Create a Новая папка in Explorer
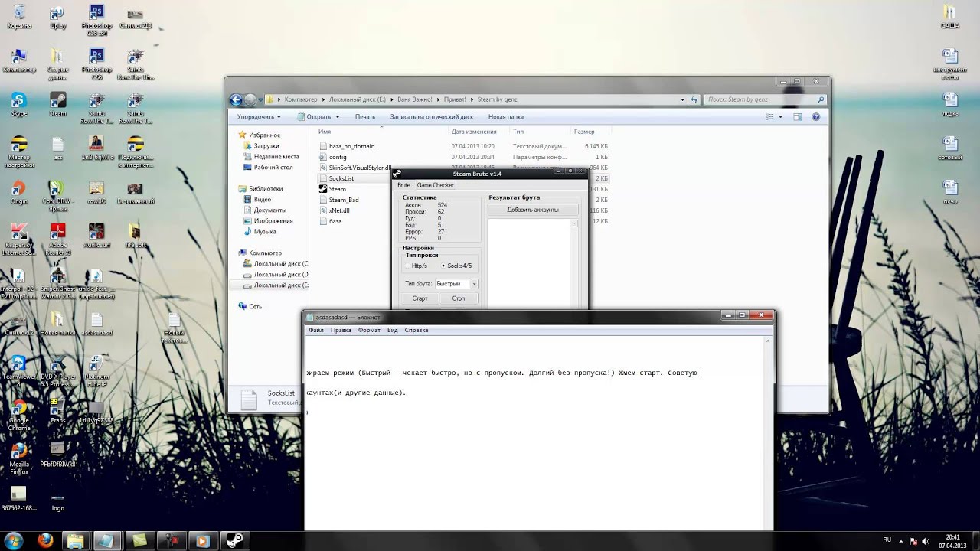Screen dimensions: 980x551 pos(506,117)
